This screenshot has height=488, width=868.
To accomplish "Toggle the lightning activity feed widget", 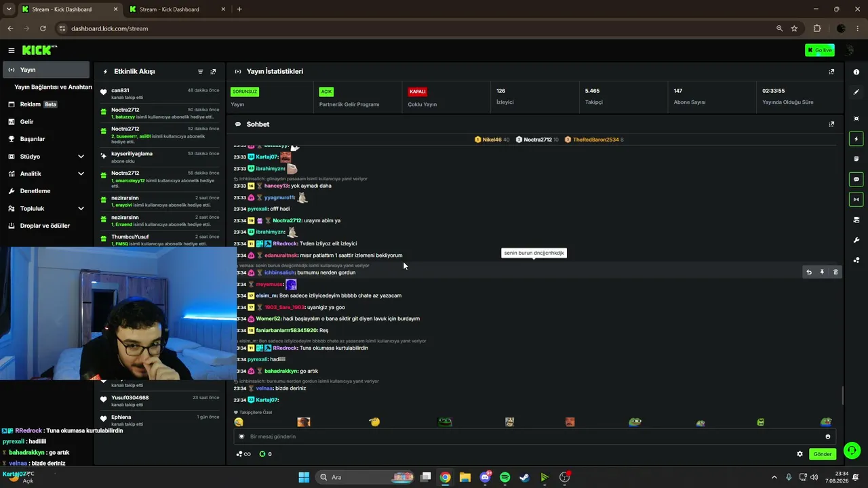I will [x=856, y=139].
